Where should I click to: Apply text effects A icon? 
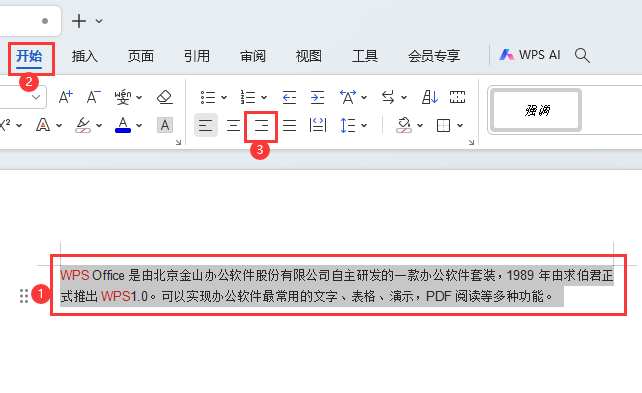[x=43, y=125]
